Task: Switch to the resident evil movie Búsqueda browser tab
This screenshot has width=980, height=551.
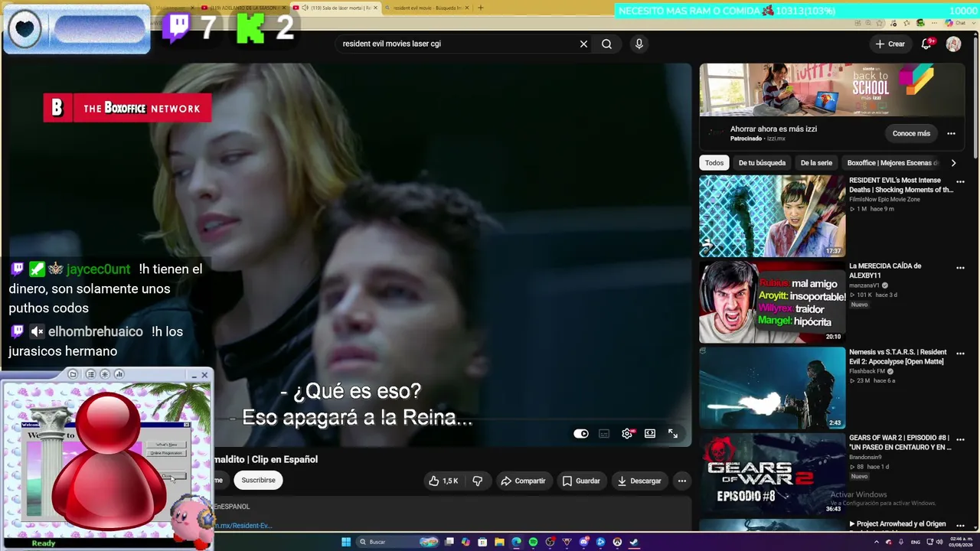Action: coord(427,8)
